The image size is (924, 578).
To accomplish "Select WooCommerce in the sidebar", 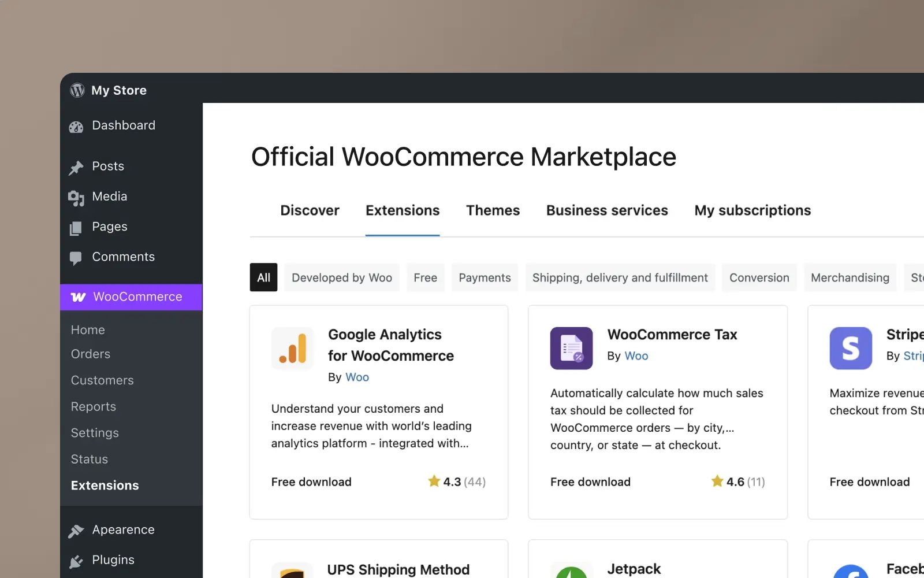I will pos(131,297).
